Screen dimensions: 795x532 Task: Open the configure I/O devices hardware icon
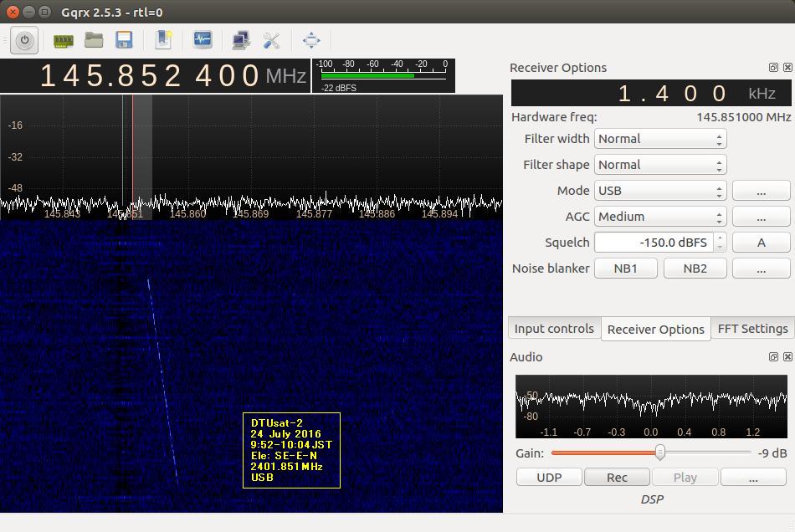[64, 40]
